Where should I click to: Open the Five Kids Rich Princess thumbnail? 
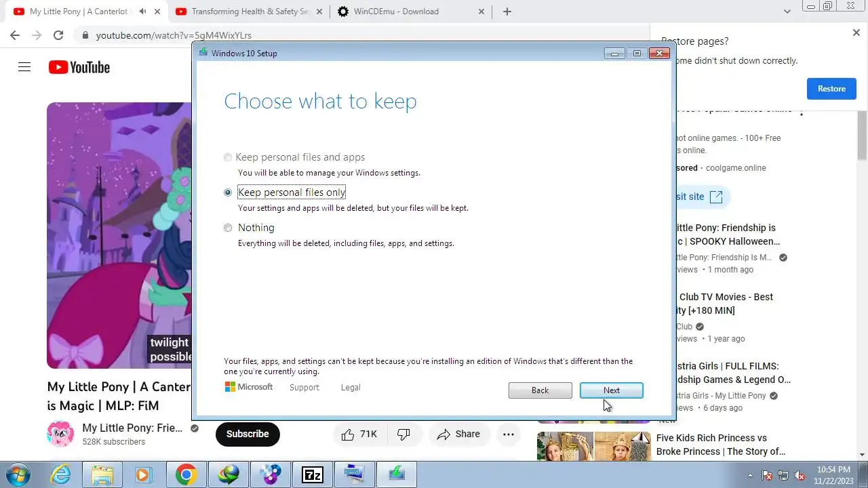point(593,446)
